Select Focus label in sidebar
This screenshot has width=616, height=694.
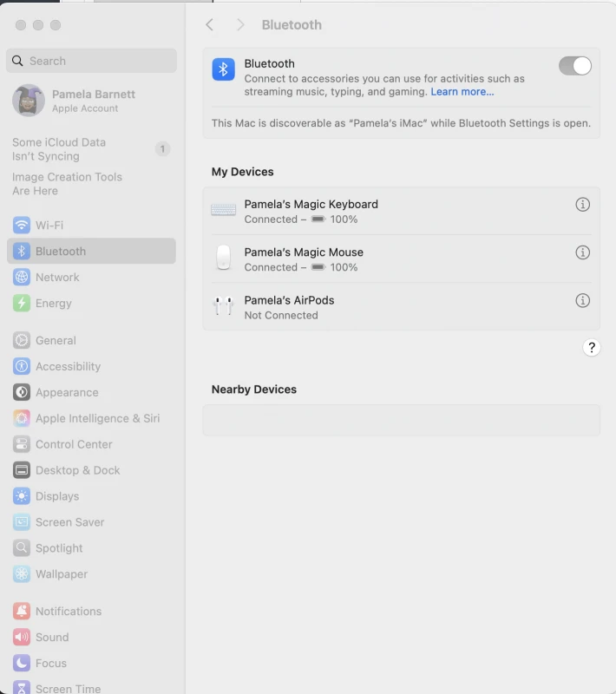pos(51,663)
